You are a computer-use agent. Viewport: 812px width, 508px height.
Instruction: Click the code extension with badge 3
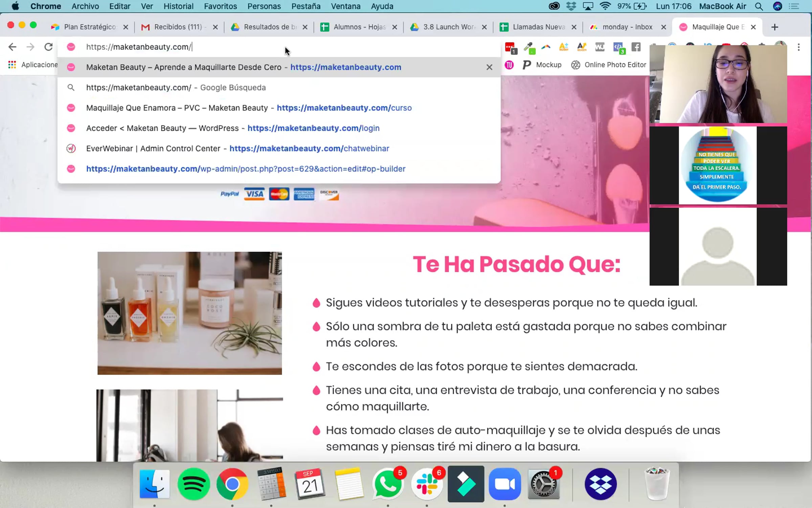coord(618,47)
